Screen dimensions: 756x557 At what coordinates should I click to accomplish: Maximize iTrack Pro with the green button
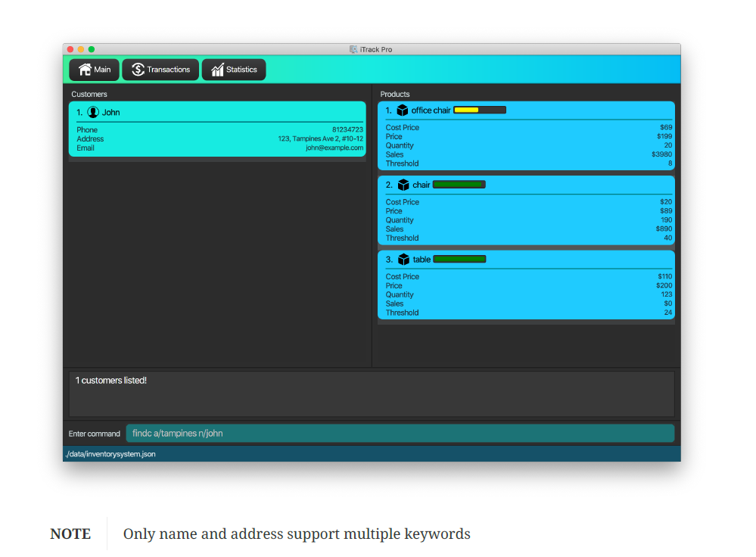(x=91, y=49)
